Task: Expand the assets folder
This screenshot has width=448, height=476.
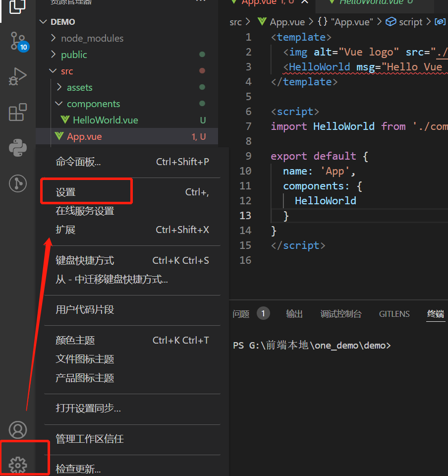Action: coord(59,87)
